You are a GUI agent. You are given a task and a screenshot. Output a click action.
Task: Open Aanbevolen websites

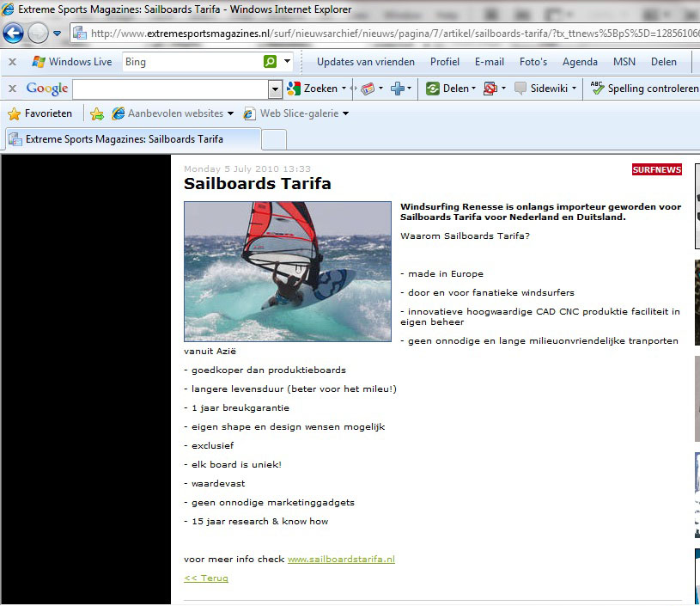point(173,113)
